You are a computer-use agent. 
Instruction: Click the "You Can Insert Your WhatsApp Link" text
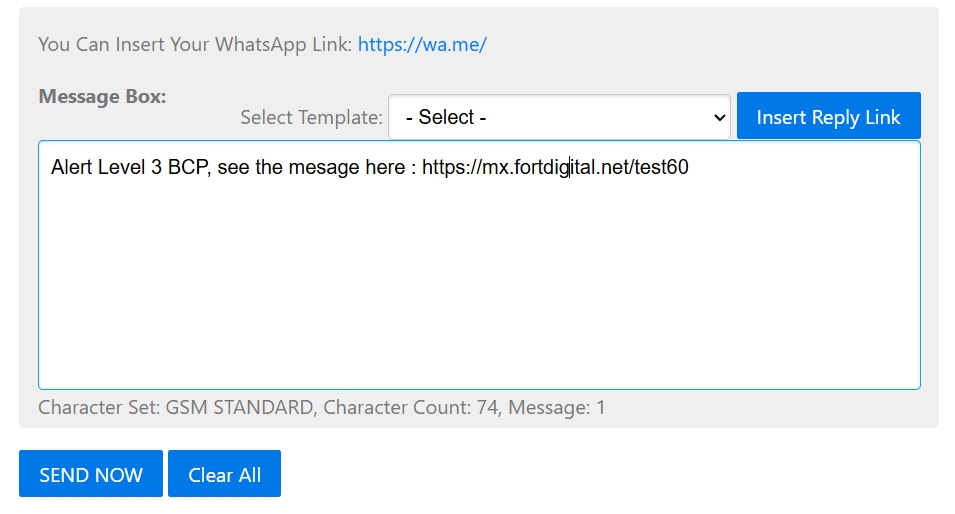pos(194,45)
